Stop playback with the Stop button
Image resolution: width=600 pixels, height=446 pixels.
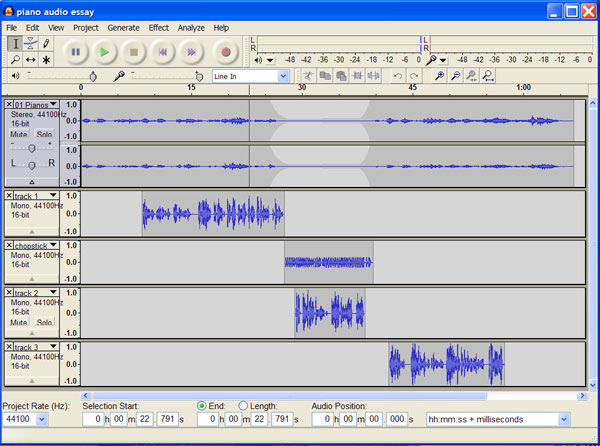pos(134,52)
